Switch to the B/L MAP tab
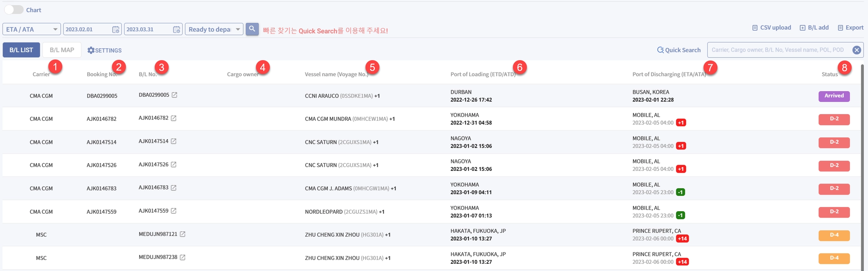 click(62, 50)
